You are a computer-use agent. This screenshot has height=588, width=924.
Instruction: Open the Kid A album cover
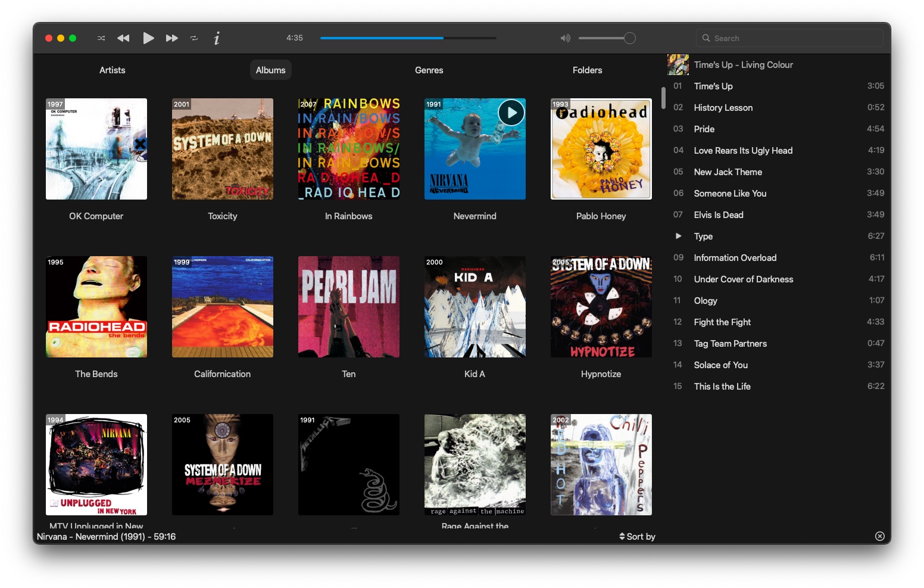[x=475, y=307]
